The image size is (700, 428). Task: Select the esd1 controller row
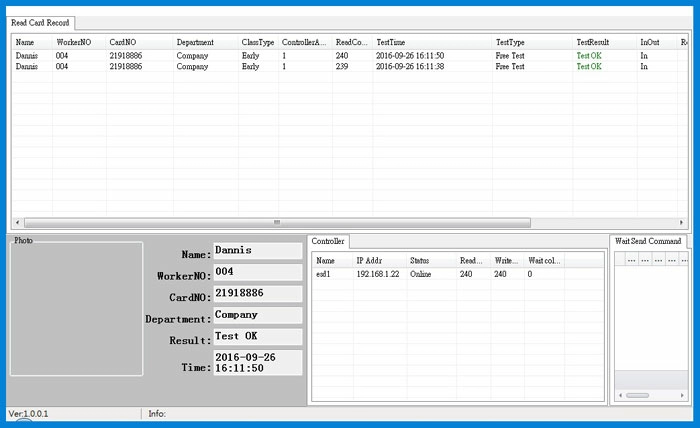324,273
